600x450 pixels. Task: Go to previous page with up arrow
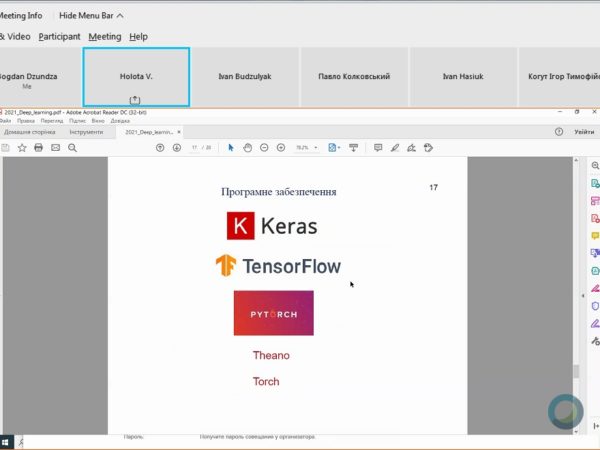161,147
